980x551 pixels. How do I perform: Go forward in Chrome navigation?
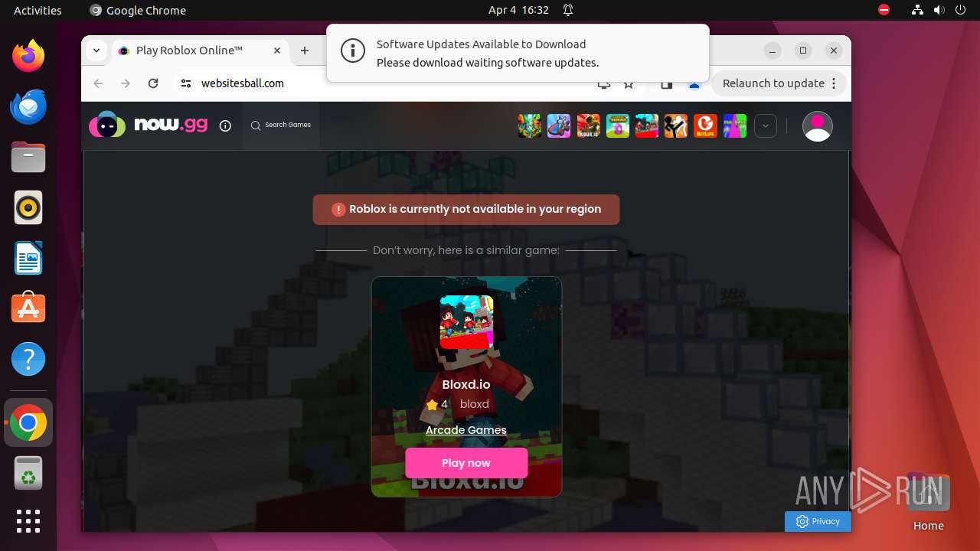point(126,83)
